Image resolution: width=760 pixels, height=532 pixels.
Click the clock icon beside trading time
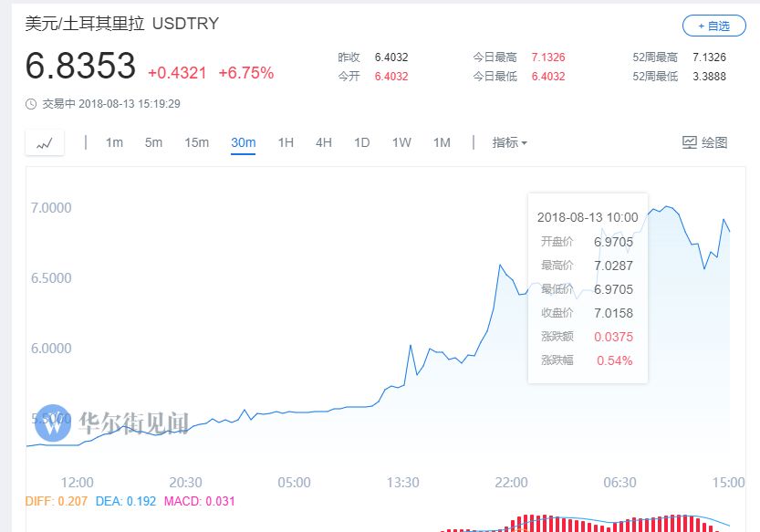click(x=31, y=104)
